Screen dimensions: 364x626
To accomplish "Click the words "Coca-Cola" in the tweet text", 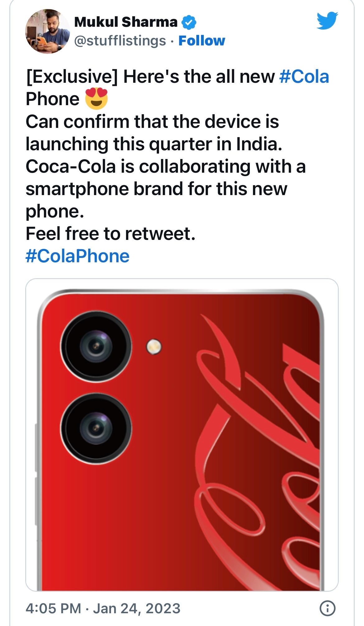I will pos(71,166).
